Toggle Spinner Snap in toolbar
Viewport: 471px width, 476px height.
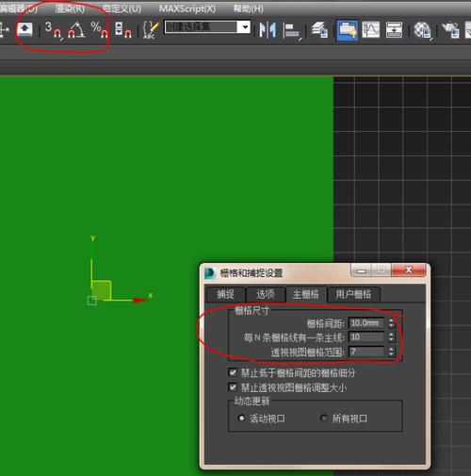click(122, 29)
